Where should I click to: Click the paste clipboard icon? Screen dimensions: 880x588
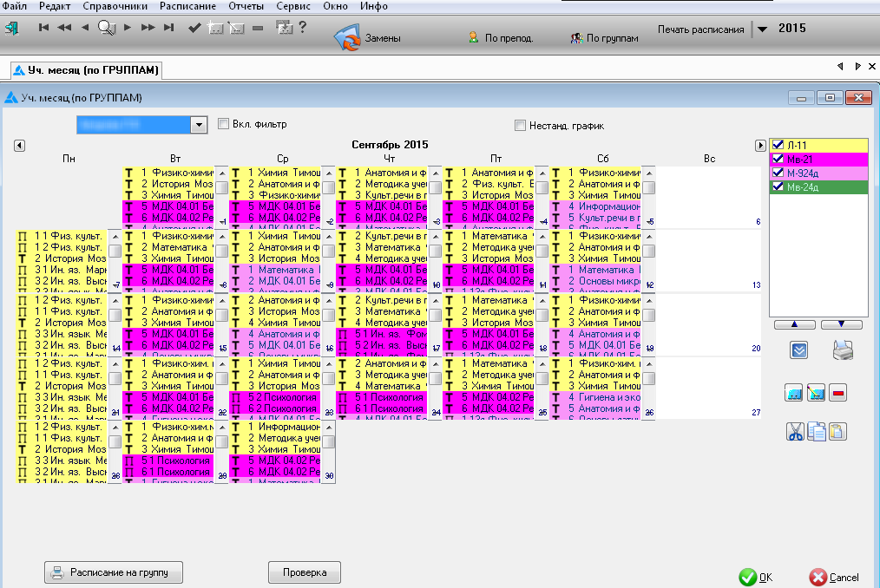(x=837, y=431)
